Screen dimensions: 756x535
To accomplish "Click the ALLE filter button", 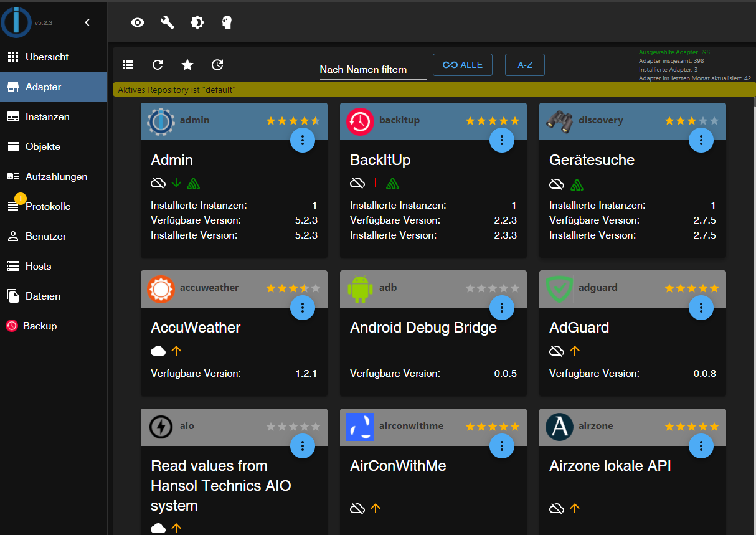I will (463, 65).
